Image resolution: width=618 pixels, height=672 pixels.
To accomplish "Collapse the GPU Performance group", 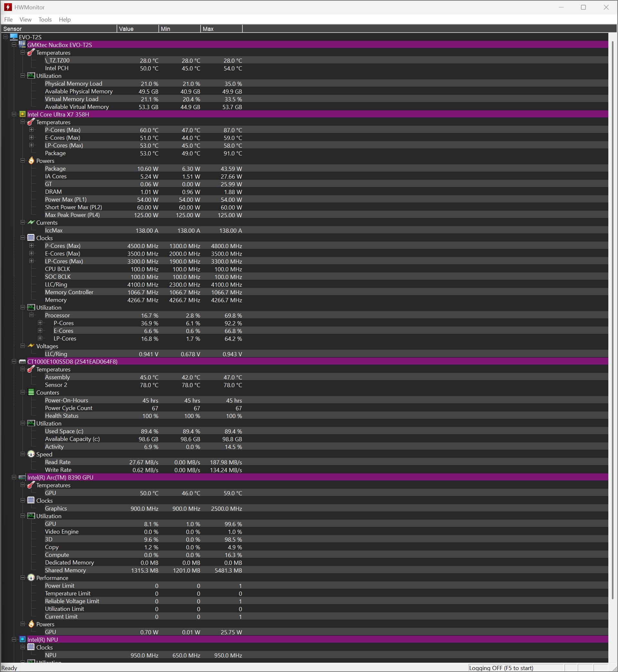I will coord(23,577).
